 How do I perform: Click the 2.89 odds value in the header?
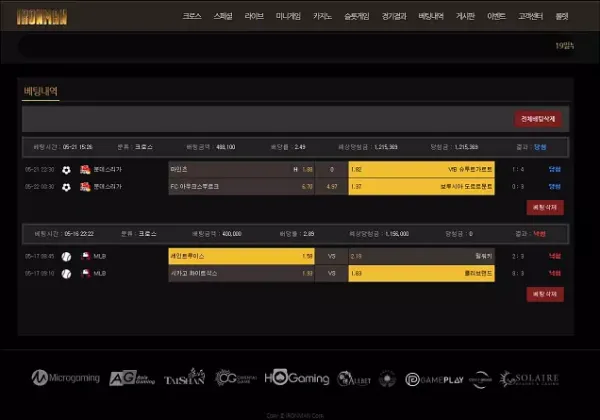point(308,234)
